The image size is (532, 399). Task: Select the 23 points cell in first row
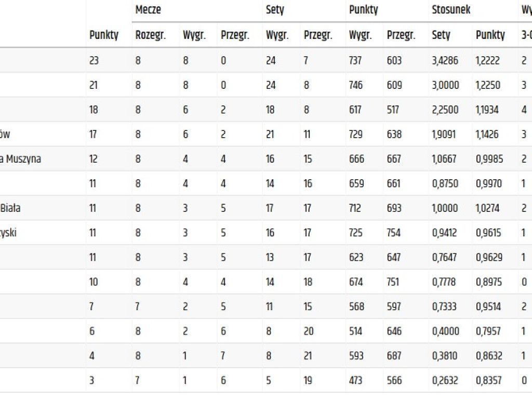[94, 60]
